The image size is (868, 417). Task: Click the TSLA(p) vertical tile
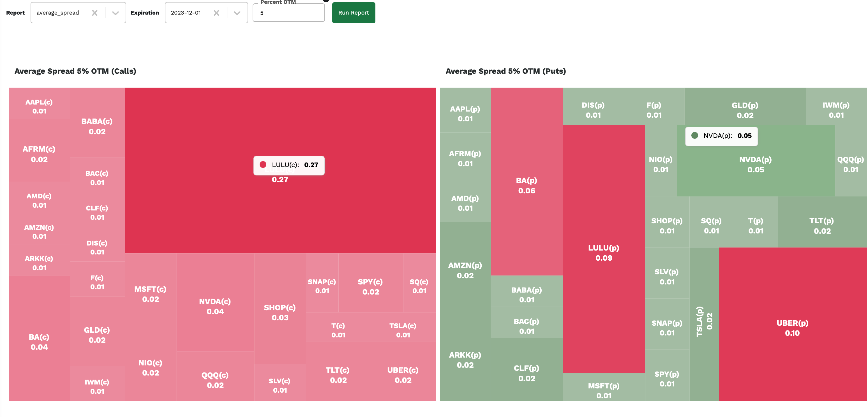point(704,322)
